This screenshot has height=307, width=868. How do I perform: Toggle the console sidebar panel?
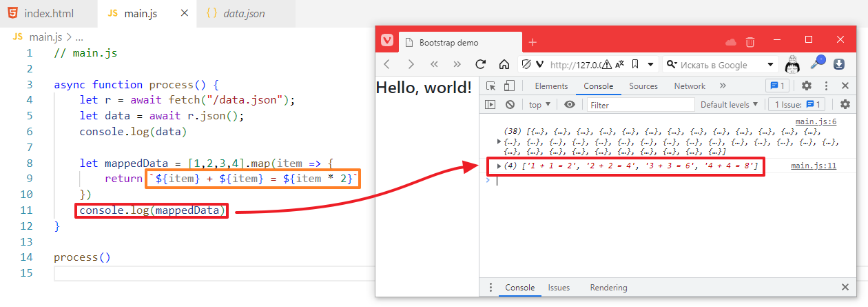click(x=490, y=105)
